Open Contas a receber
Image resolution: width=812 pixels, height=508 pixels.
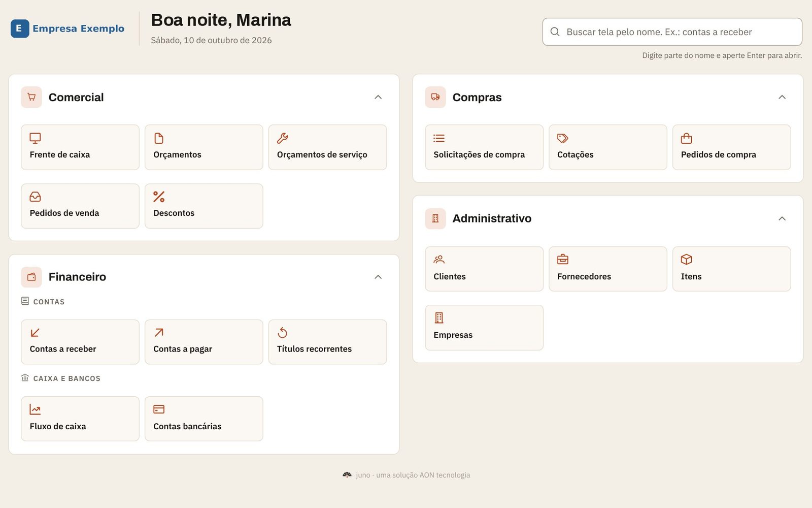click(x=80, y=342)
